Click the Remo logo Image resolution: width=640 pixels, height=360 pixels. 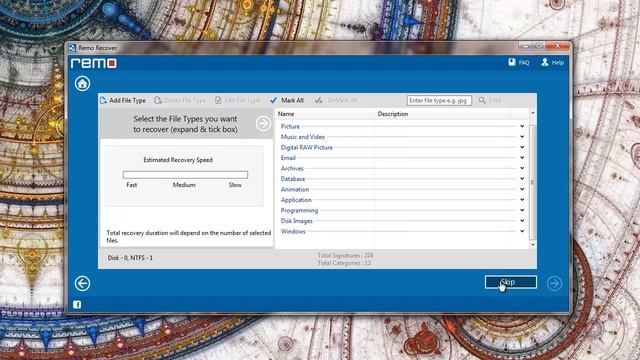(x=94, y=63)
